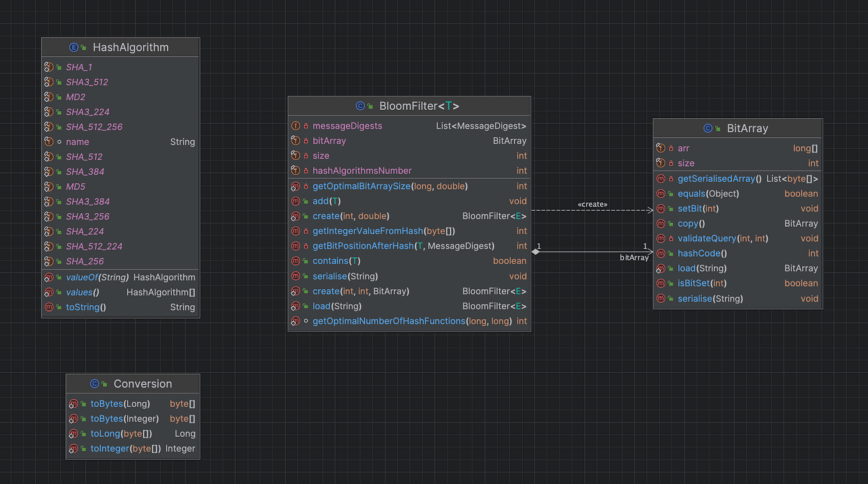
Task: Click the enum icon in the HashAlgorithm header
Action: (x=72, y=47)
